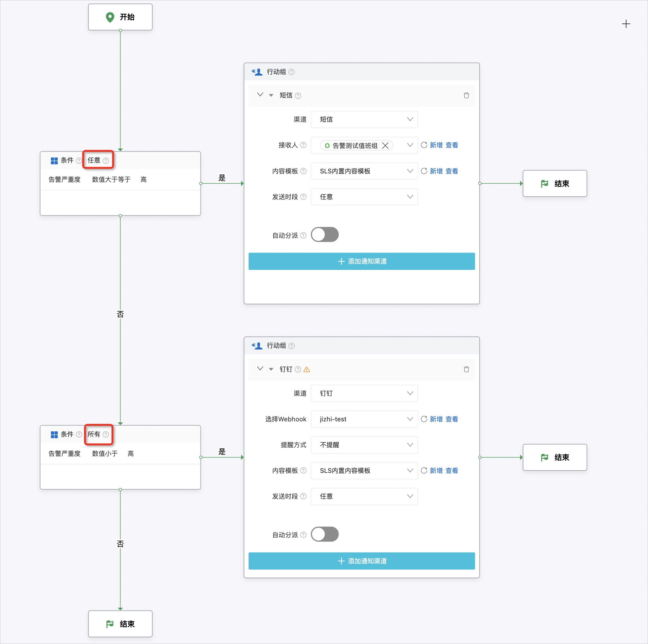
Task: Click 添加通知渠道 button in first action group
Action: coord(362,261)
